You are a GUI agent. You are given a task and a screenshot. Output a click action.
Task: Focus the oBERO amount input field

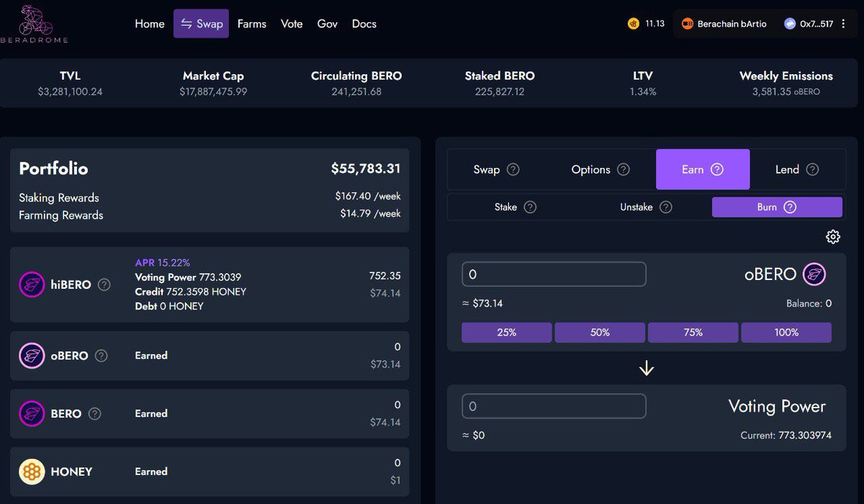554,274
